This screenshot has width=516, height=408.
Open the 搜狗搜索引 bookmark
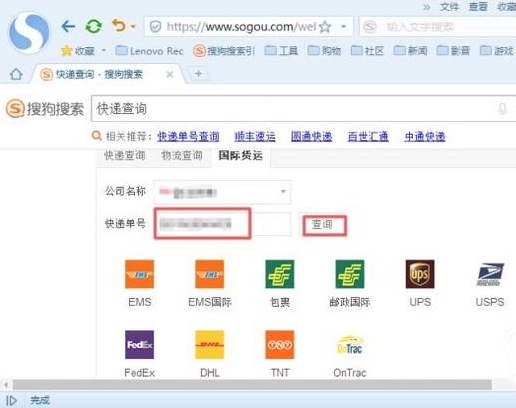[x=224, y=51]
